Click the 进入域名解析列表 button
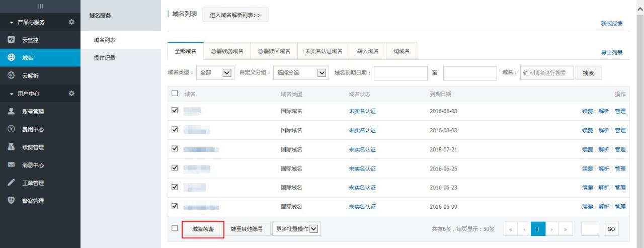This screenshot has width=644, height=248. point(235,15)
